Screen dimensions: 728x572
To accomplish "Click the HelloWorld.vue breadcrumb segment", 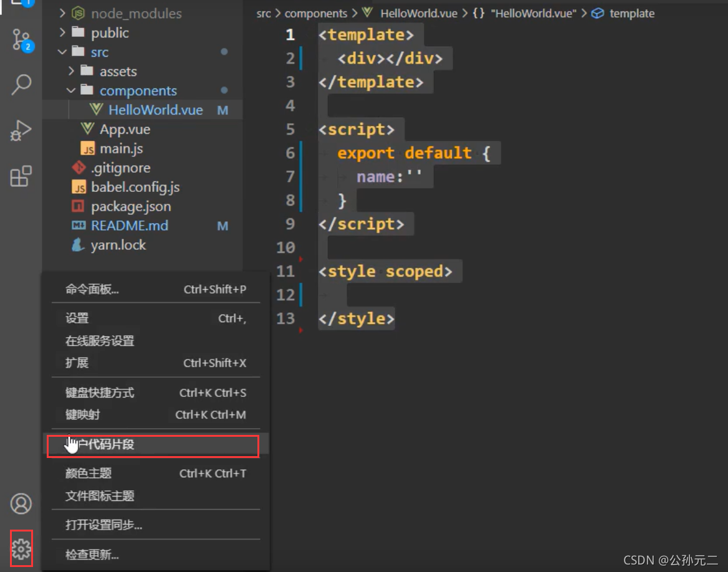I will tap(419, 14).
